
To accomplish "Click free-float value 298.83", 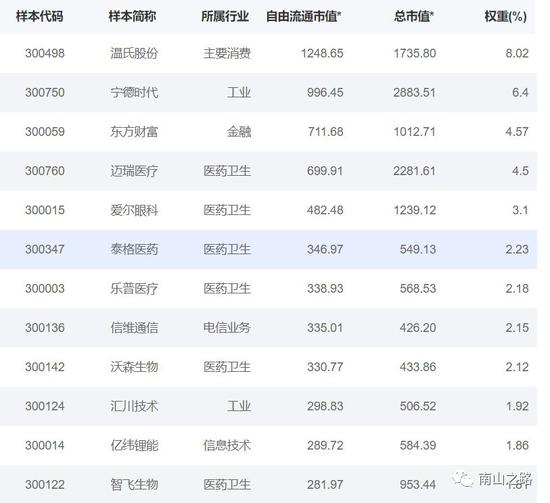I will [325, 407].
